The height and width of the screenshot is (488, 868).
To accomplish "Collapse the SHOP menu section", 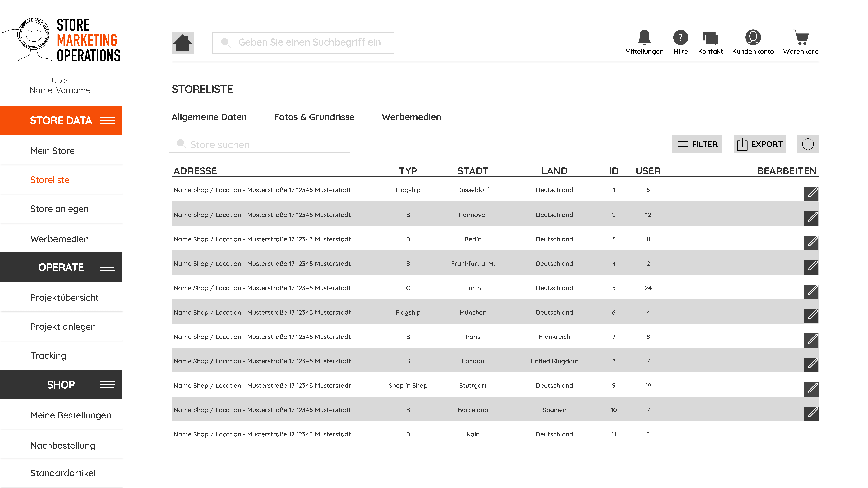I will pos(107,385).
